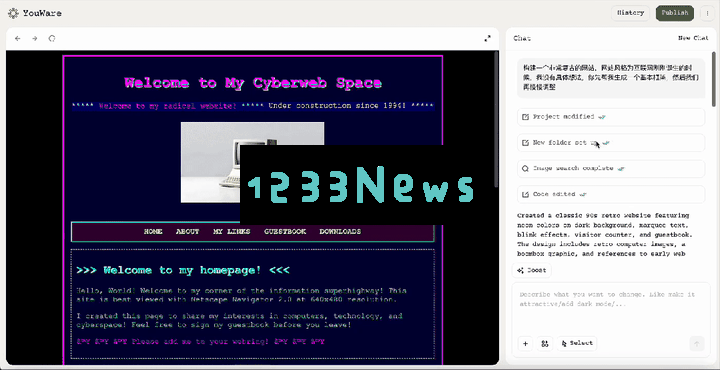
Task: Open HOME in the retro site nav
Action: click(153, 231)
